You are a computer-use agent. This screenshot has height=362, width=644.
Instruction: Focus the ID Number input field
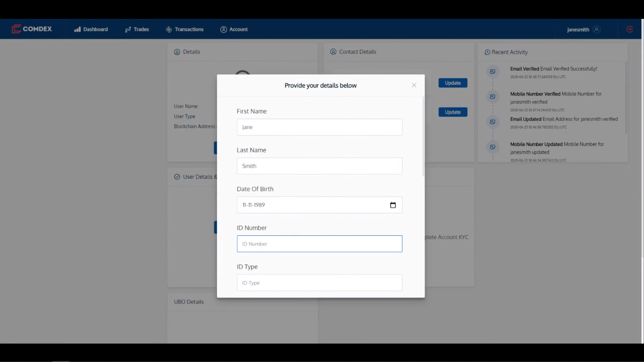click(320, 244)
